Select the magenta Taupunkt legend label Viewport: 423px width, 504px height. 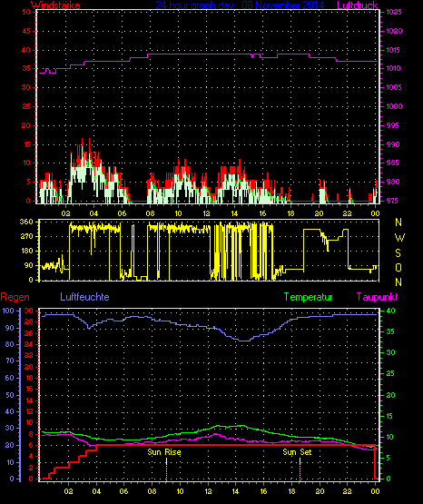click(377, 297)
